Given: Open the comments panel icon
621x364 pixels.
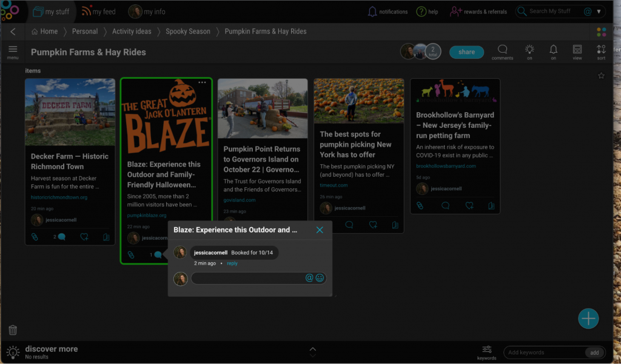Looking at the screenshot, I should [x=502, y=52].
